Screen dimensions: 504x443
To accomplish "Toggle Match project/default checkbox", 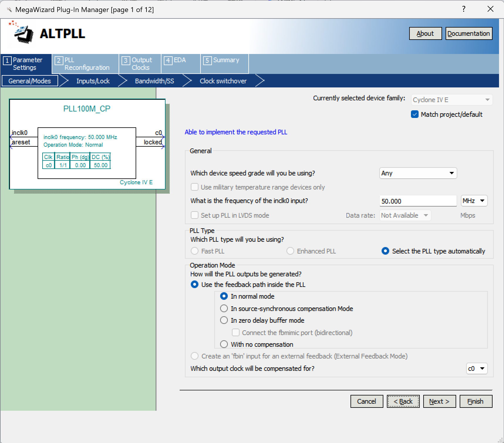I will click(414, 114).
